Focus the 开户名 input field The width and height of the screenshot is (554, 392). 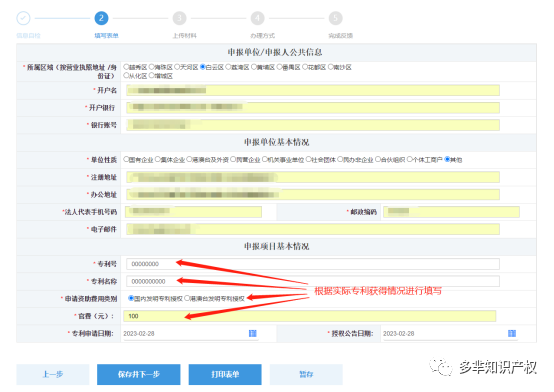coord(313,90)
